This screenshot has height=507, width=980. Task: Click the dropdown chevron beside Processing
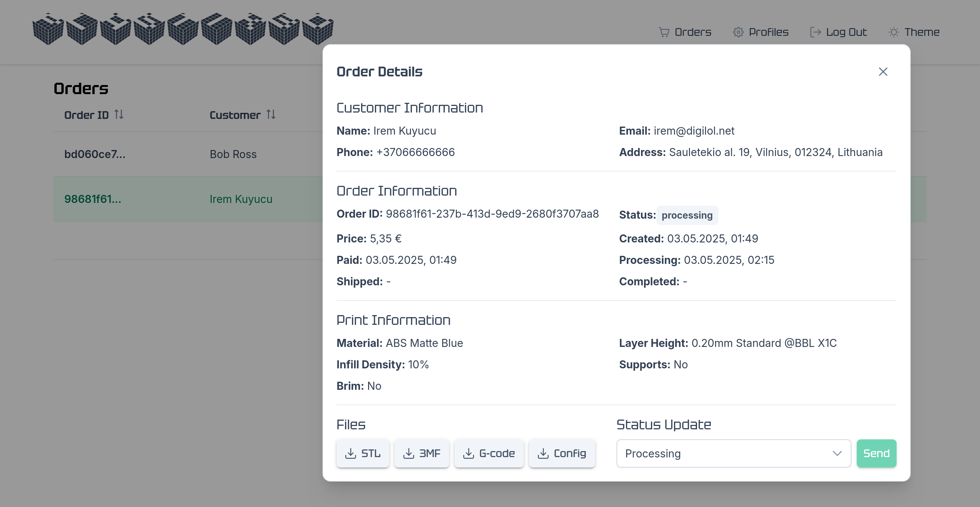[x=837, y=453]
